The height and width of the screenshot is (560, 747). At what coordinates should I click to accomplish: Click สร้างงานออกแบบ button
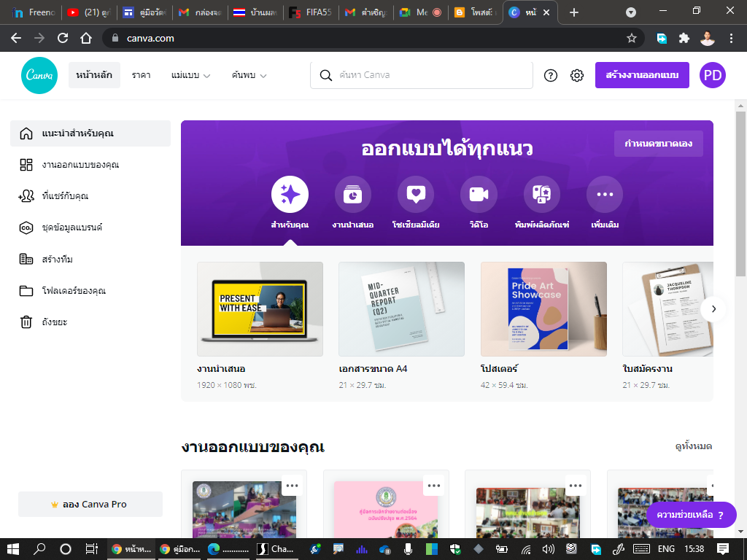coord(642,75)
